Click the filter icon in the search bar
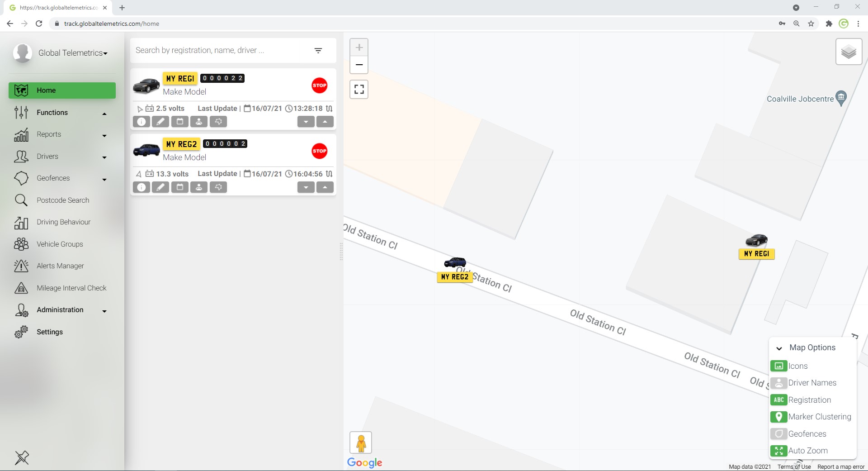Image resolution: width=868 pixels, height=471 pixels. [318, 51]
